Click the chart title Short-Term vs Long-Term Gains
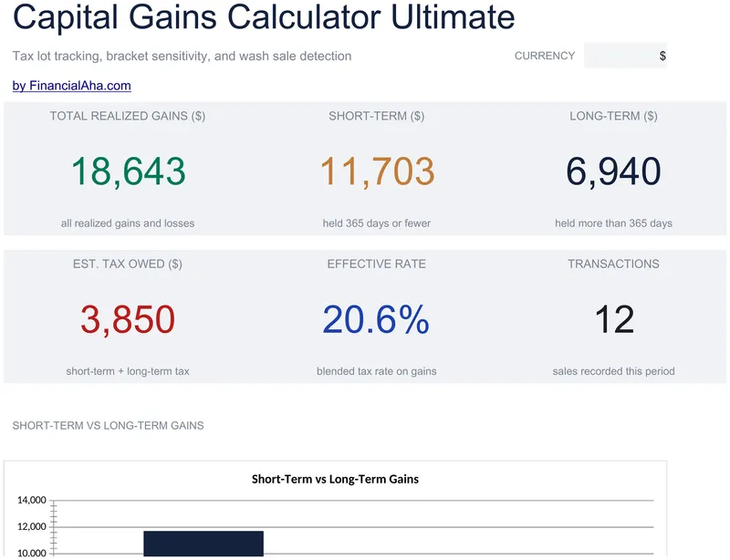The image size is (730, 560). coord(335,479)
